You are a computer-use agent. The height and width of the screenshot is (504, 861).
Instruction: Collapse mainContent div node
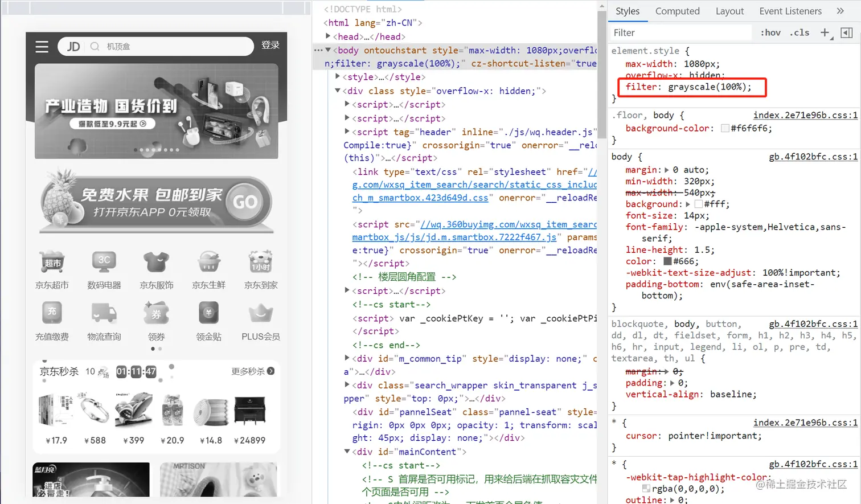coord(347,451)
